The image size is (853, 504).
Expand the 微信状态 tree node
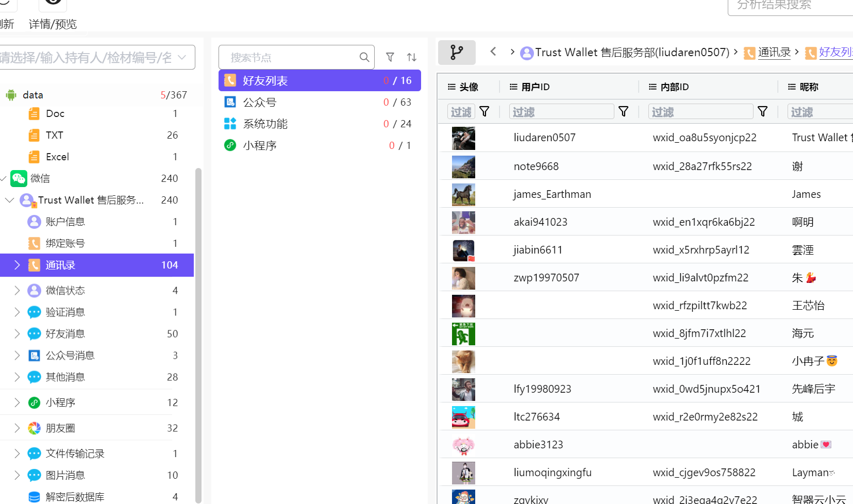(17, 291)
